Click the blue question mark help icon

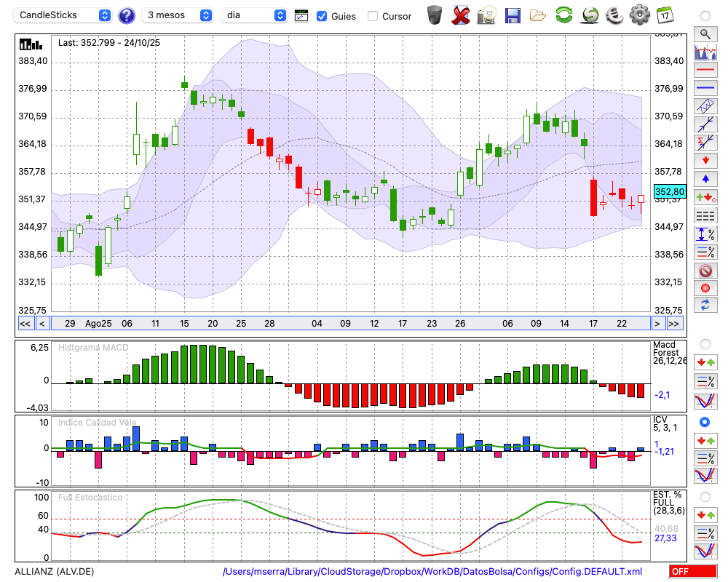tap(127, 15)
